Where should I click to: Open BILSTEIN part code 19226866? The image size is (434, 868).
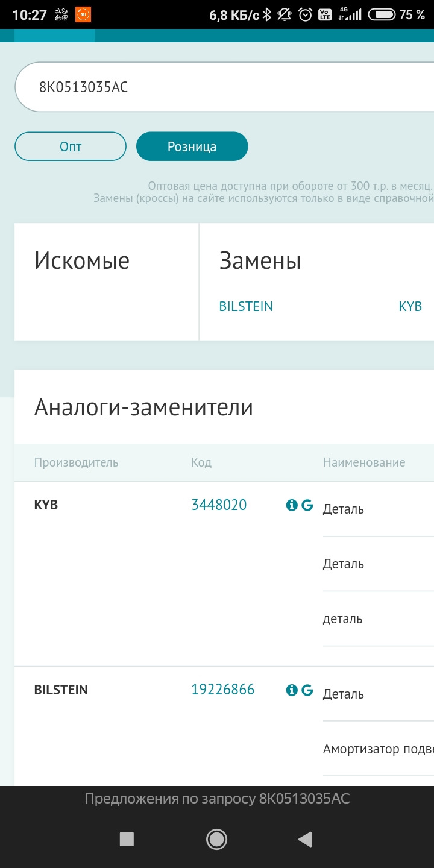[223, 690]
